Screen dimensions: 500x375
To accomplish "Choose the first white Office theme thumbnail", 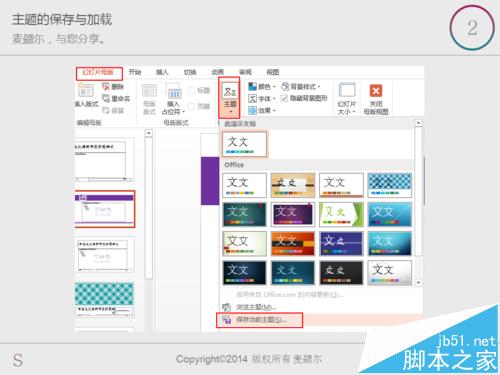I will pyautogui.click(x=244, y=185).
